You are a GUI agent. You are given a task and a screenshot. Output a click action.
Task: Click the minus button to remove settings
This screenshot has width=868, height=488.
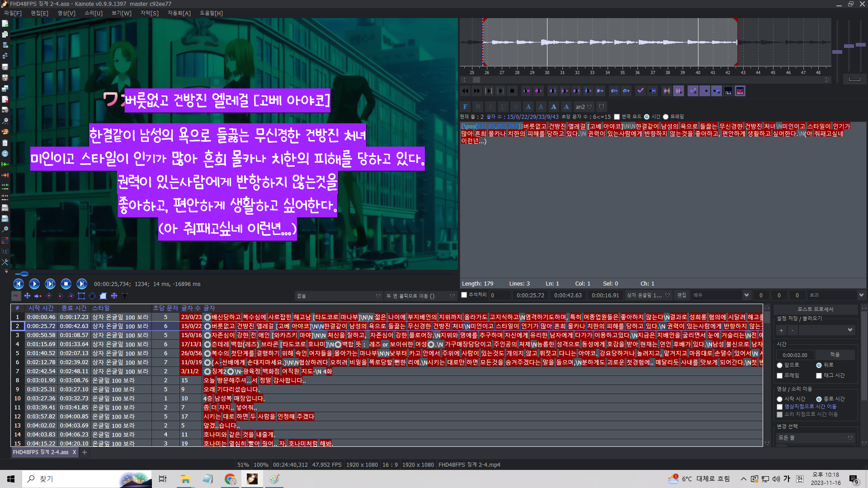click(x=793, y=330)
